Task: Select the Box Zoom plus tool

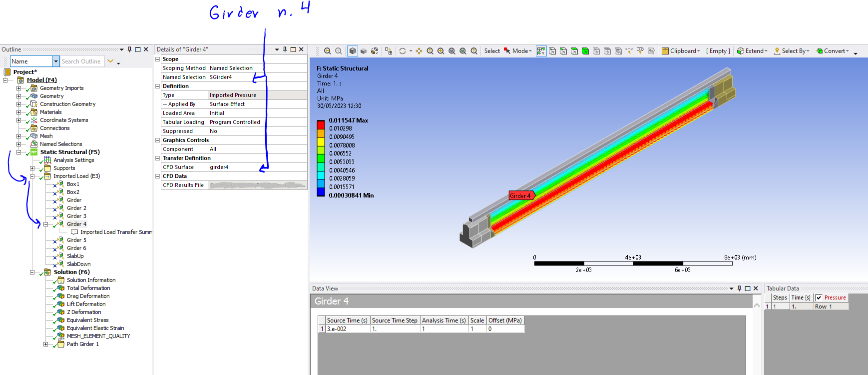Action: tap(441, 51)
